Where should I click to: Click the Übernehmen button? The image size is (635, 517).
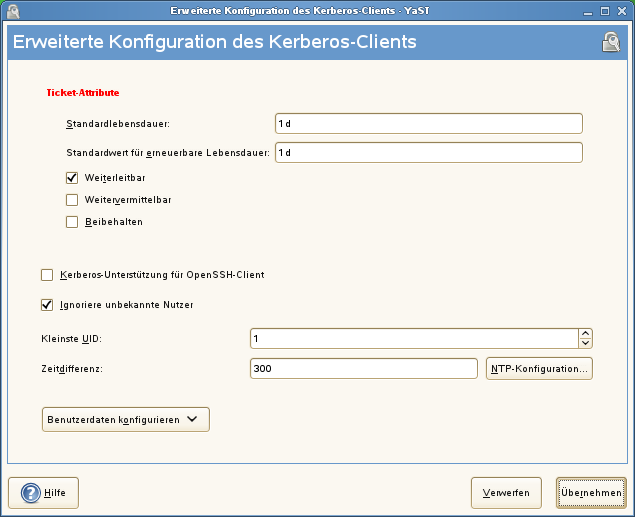click(591, 492)
